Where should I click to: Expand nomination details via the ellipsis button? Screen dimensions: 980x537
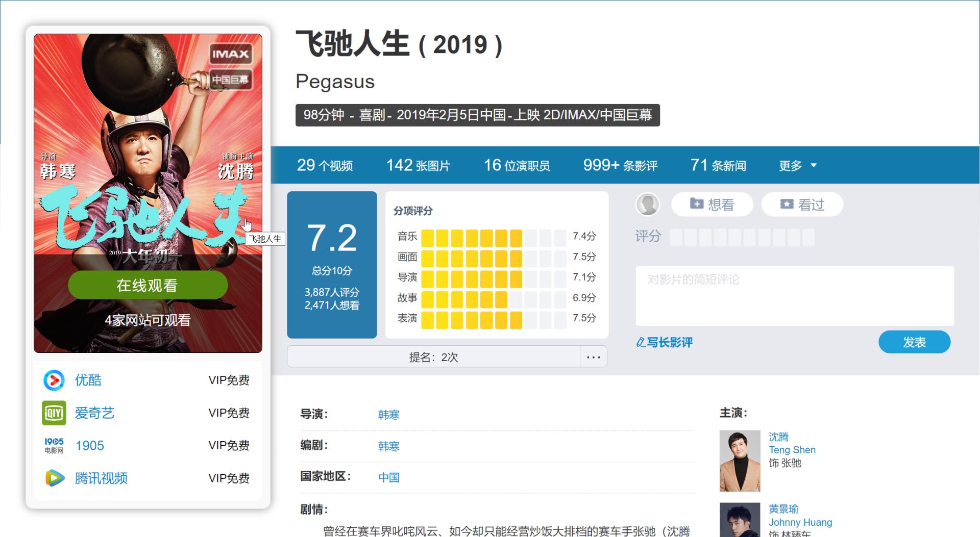593,356
